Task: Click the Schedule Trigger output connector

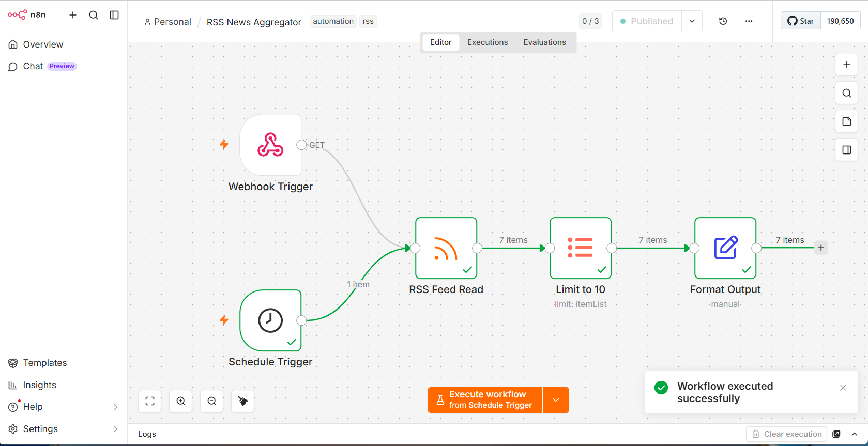Action: (x=301, y=320)
